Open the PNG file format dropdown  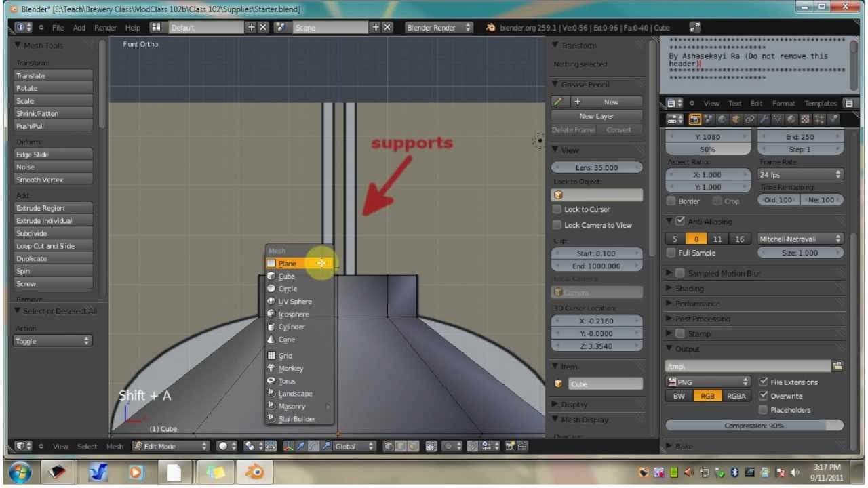tap(708, 382)
